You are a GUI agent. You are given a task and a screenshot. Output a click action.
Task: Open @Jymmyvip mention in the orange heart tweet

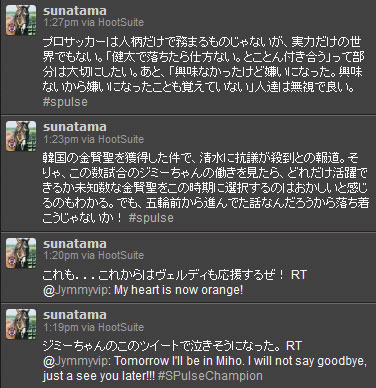[x=77, y=290]
